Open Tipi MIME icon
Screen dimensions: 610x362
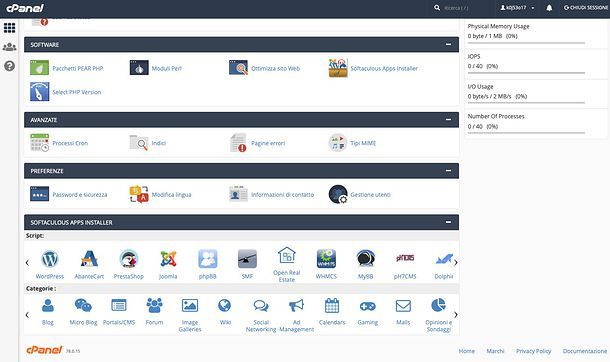point(338,143)
